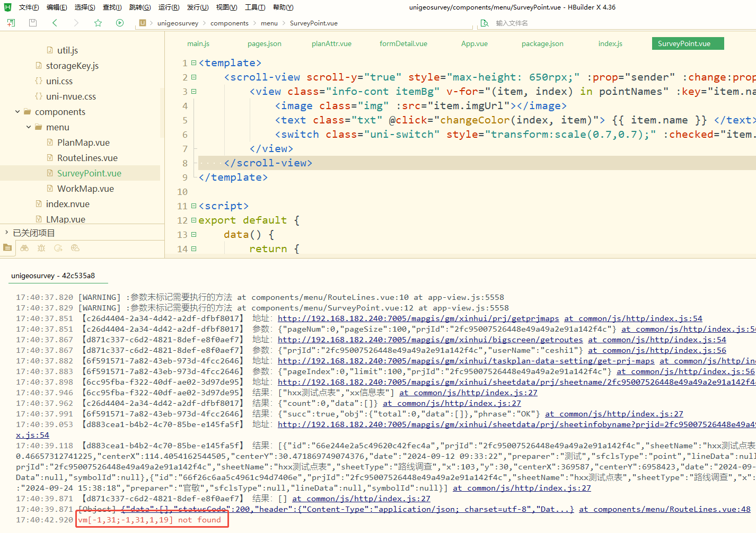
Task: Switch to the planAttr.vue editor tab
Action: [332, 43]
